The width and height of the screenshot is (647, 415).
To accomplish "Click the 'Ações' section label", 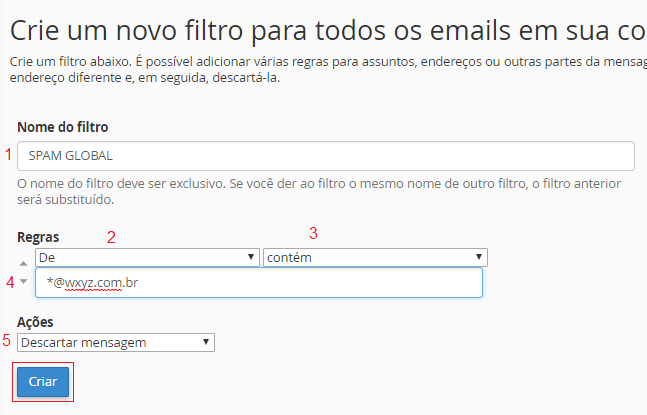I will (x=35, y=322).
